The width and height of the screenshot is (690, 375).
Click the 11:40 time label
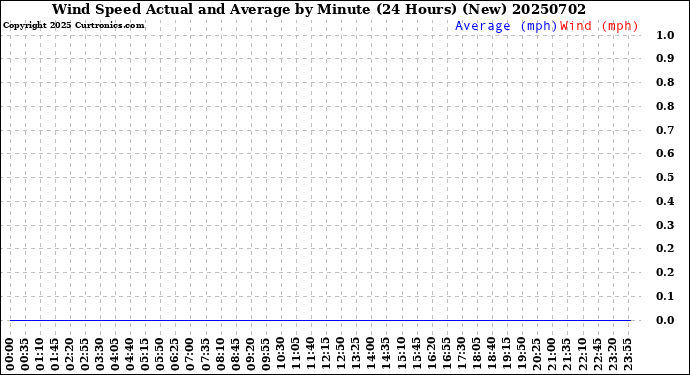click(x=311, y=355)
